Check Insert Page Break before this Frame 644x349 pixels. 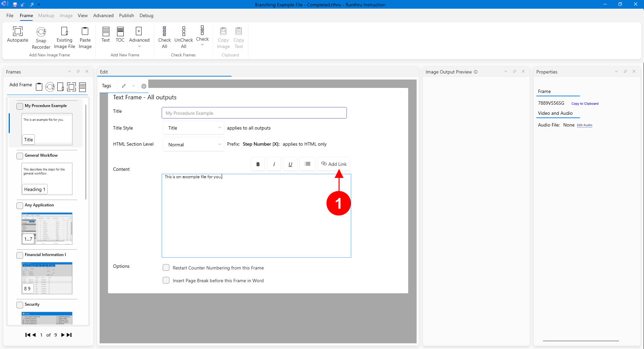pyautogui.click(x=166, y=281)
